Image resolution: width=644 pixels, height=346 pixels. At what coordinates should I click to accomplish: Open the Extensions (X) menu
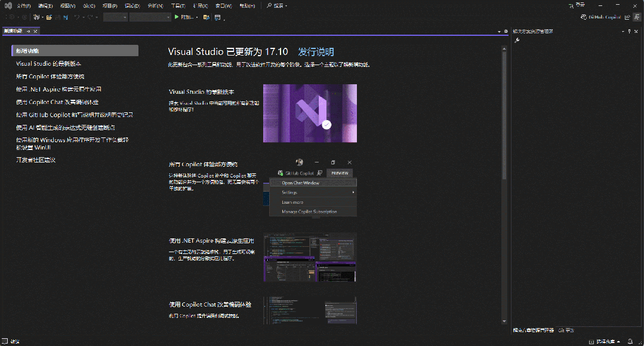click(x=201, y=6)
